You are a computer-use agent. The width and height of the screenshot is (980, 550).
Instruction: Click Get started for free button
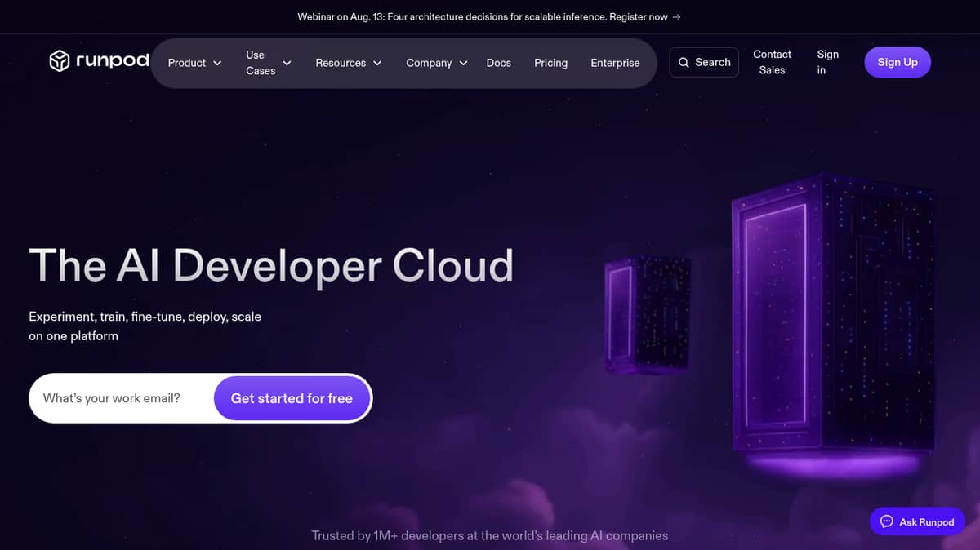[x=292, y=398]
